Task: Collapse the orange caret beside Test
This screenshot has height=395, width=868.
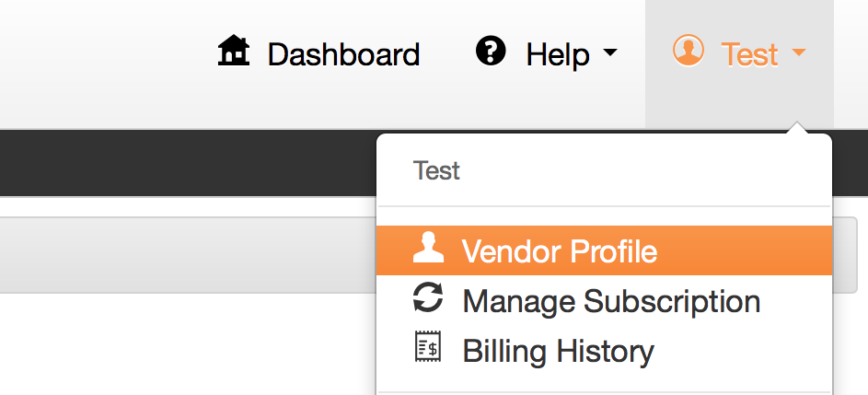Action: [x=798, y=52]
